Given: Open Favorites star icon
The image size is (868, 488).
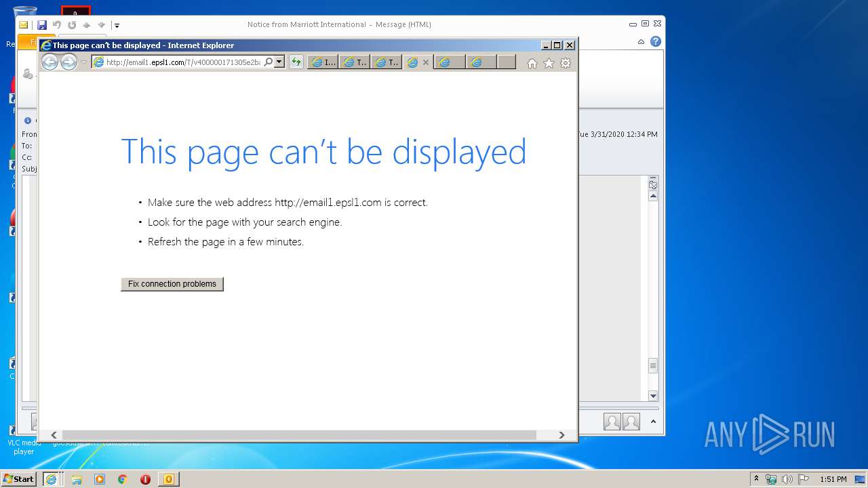Looking at the screenshot, I should point(549,63).
